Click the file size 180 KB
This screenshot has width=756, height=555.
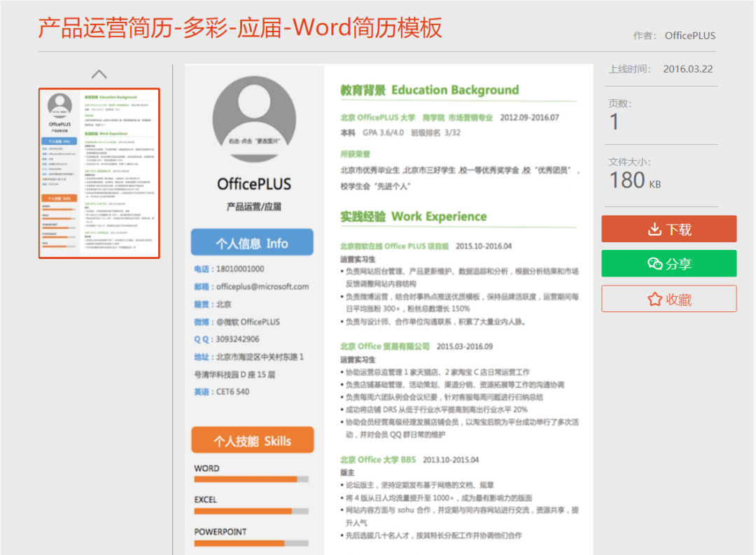(x=634, y=181)
